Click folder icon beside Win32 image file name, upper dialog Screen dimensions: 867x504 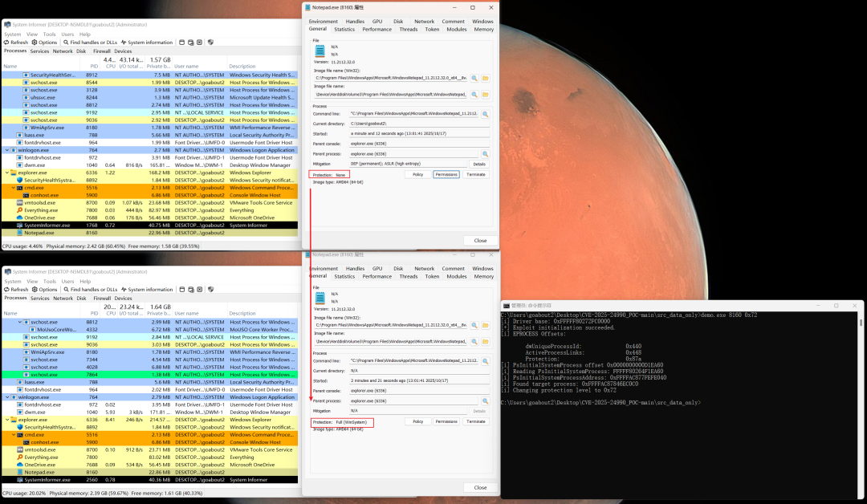point(486,78)
